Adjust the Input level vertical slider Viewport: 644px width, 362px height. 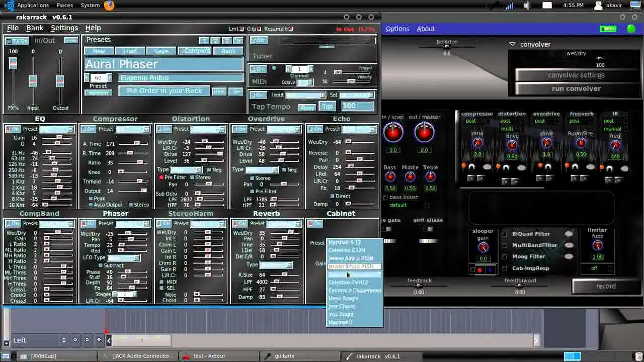point(33,80)
